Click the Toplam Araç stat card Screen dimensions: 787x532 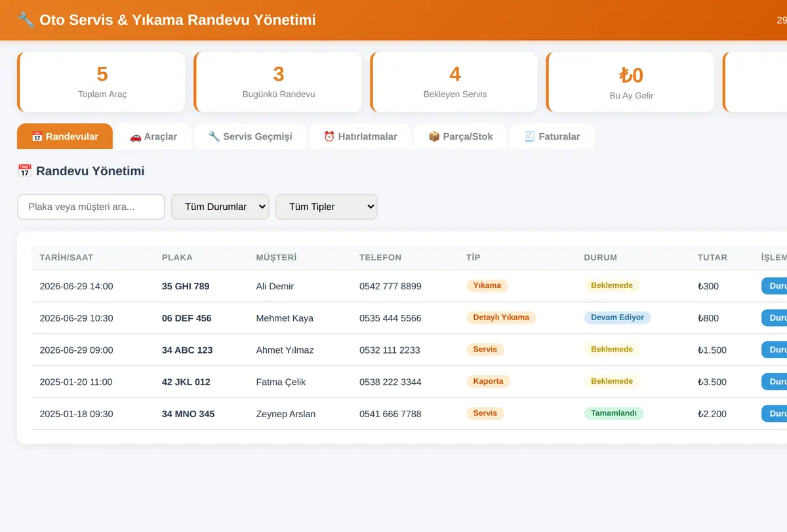tap(102, 82)
